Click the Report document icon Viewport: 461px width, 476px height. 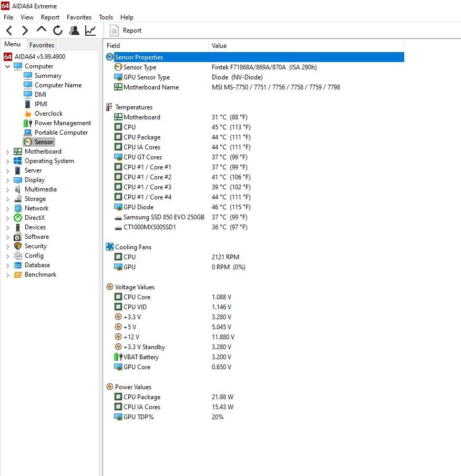pyautogui.click(x=114, y=31)
